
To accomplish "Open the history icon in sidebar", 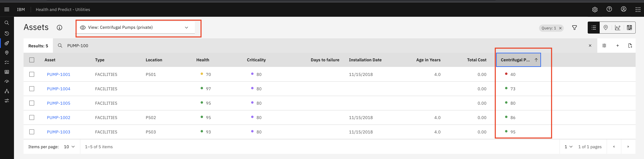I will coord(7,34).
